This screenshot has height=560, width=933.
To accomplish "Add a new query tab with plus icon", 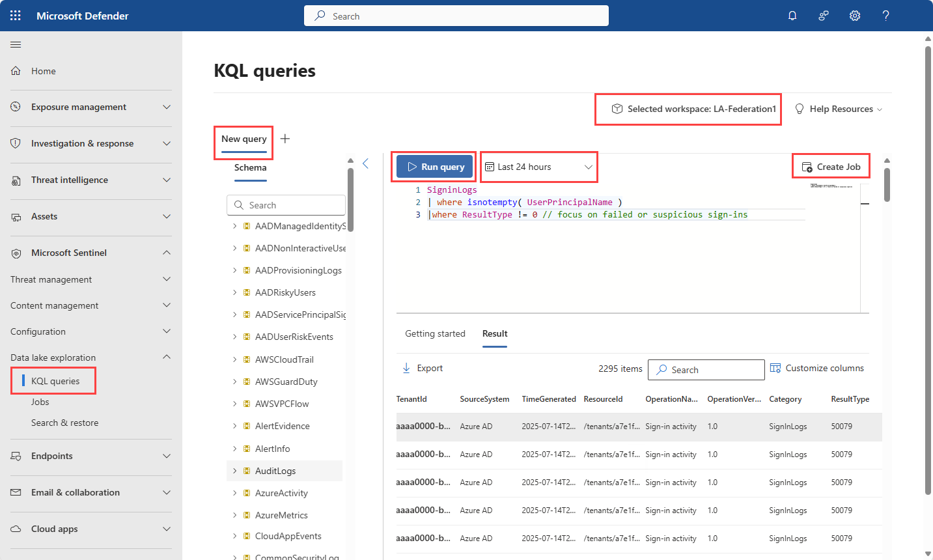I will [x=285, y=139].
